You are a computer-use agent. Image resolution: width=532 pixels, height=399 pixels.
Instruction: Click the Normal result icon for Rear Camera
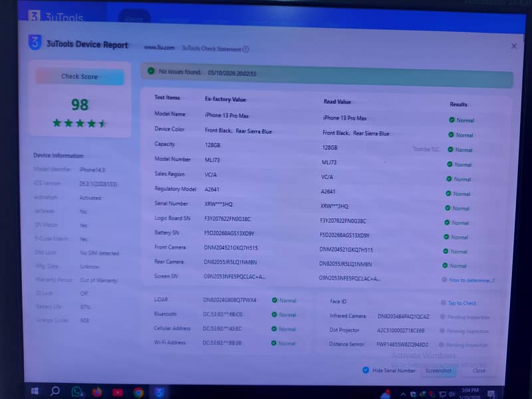(x=445, y=265)
